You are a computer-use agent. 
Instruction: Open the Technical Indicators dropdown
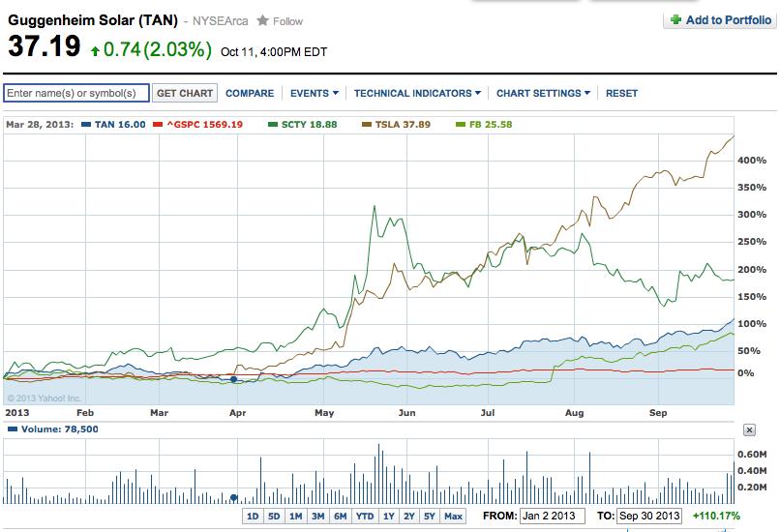tap(417, 94)
